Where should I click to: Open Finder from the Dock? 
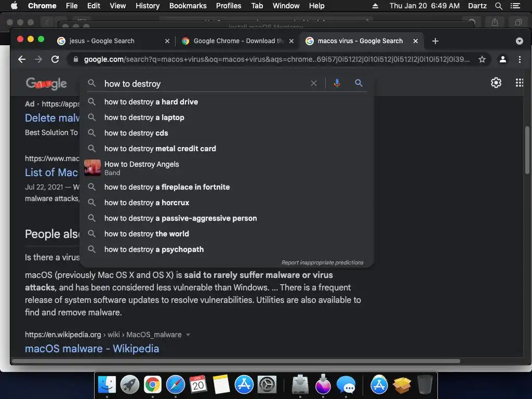coord(107,385)
